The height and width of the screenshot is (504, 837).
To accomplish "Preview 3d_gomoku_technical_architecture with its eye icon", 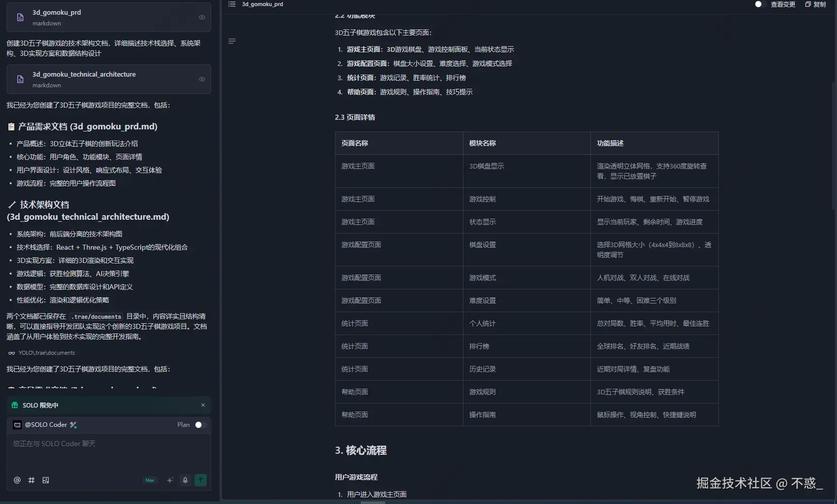I will [x=202, y=79].
